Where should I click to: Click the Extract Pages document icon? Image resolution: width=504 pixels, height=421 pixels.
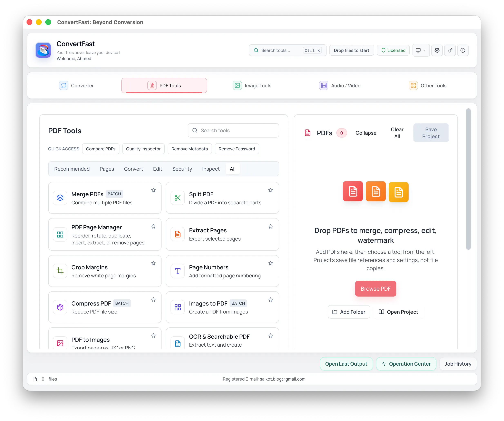point(178,234)
